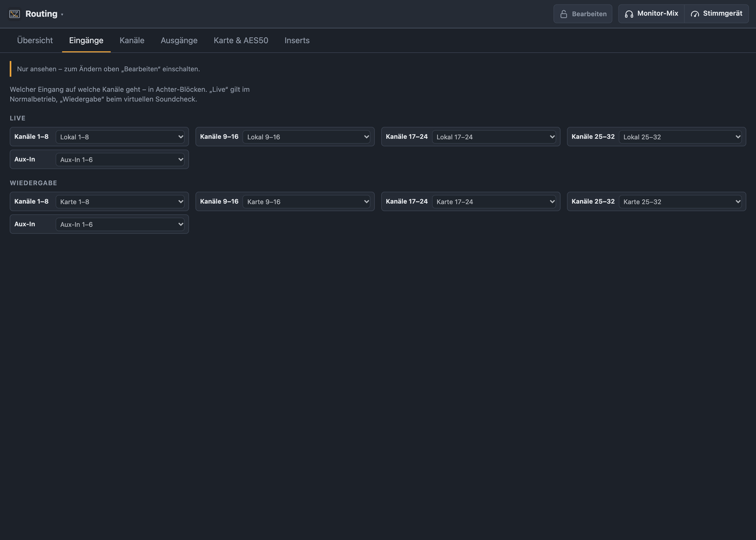The image size is (756, 540).
Task: Expand Wiedergabe Kanäle 9–16 source dropdown
Action: (307, 201)
